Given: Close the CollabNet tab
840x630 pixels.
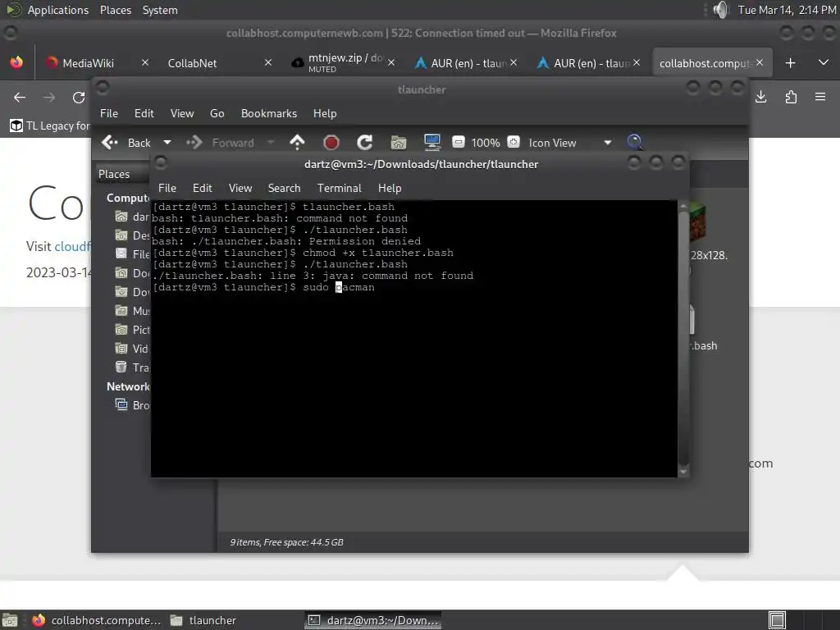Looking at the screenshot, I should tap(268, 62).
